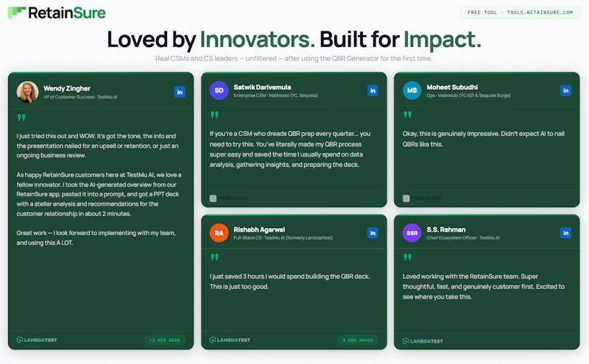Click the ~2 MIN DECK badge
The image size is (589, 364).
pos(165,340)
